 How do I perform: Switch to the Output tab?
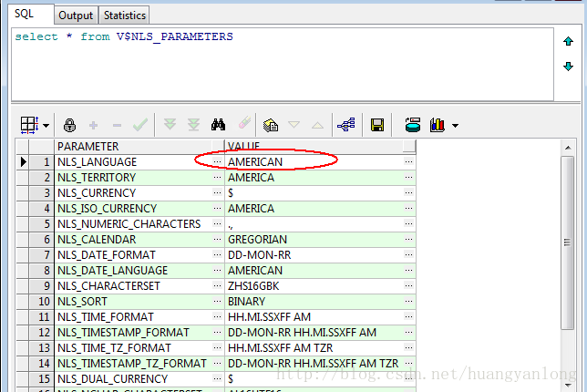point(76,15)
